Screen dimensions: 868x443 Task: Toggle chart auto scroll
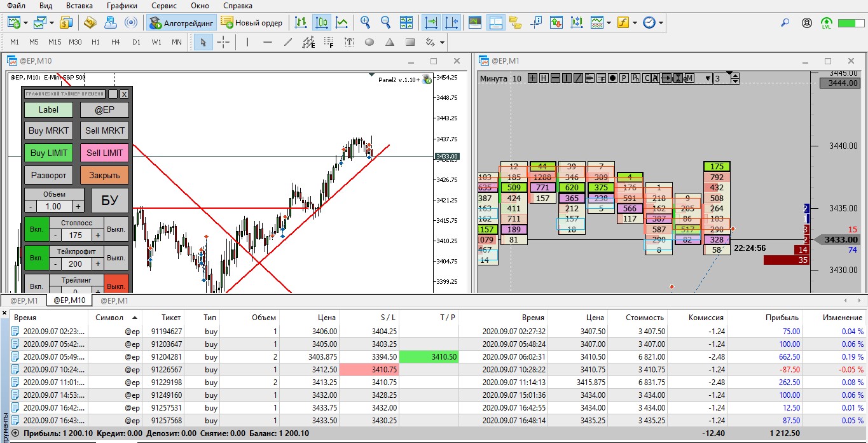click(431, 22)
